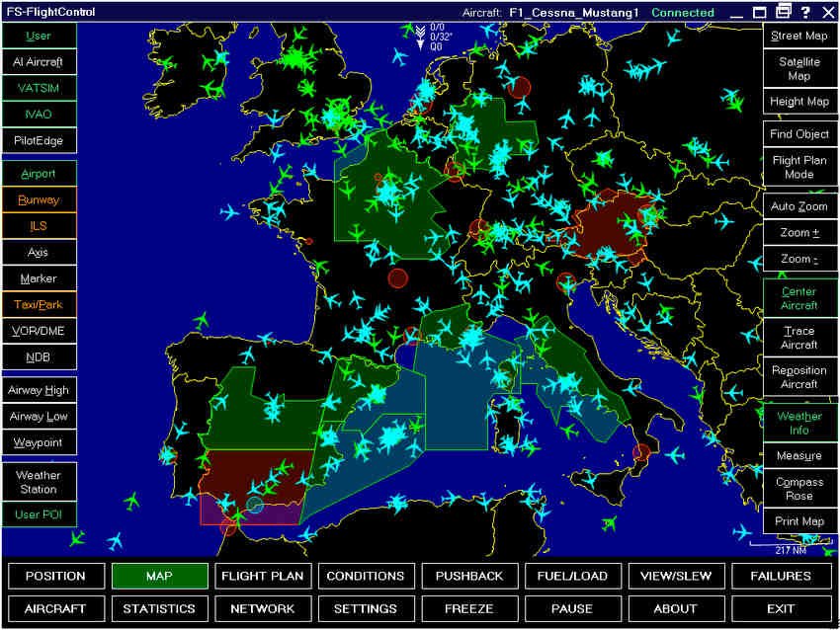Enable Trace Aircraft tracking

798,338
